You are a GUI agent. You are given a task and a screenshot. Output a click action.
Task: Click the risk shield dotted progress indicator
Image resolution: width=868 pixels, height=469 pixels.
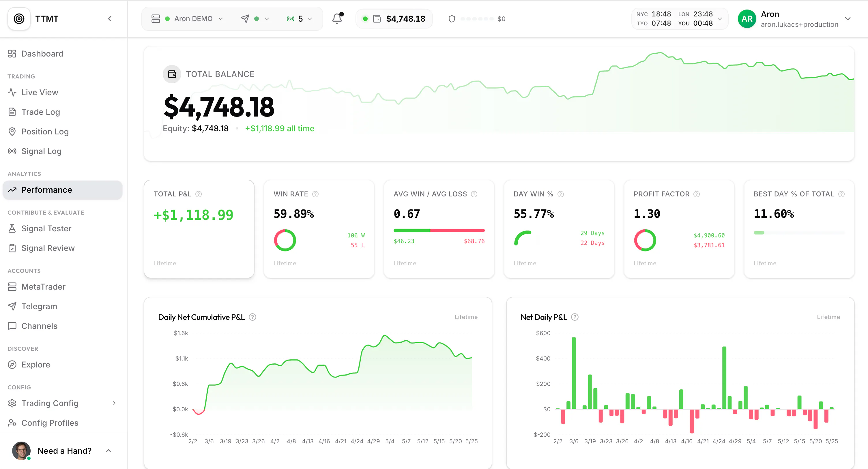tap(477, 19)
